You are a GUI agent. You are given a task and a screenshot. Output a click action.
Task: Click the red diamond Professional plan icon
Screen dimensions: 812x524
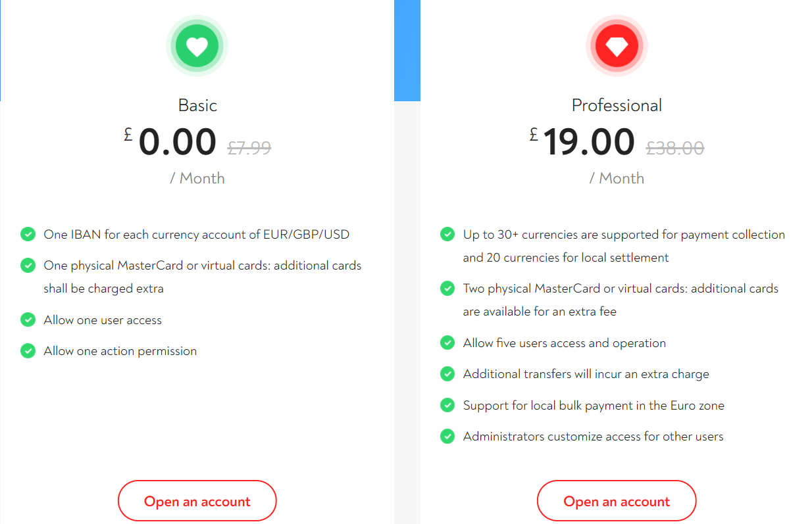click(x=617, y=46)
